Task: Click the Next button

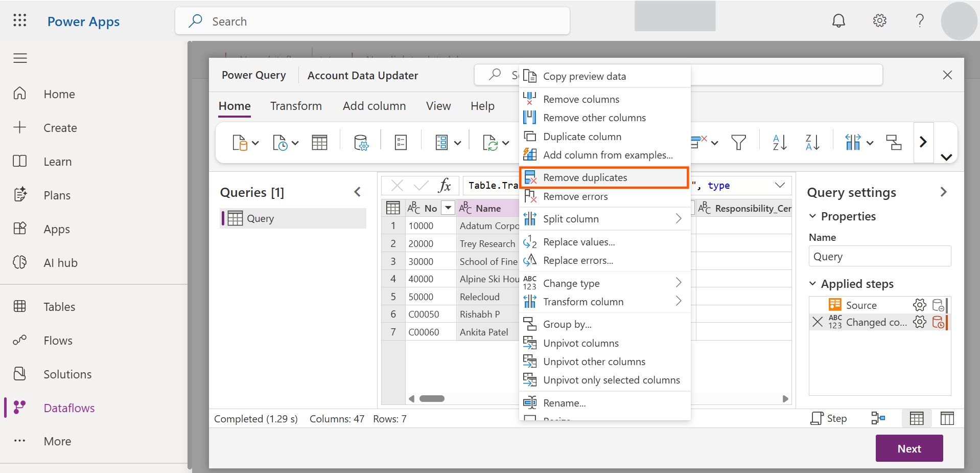Action: pos(909,448)
